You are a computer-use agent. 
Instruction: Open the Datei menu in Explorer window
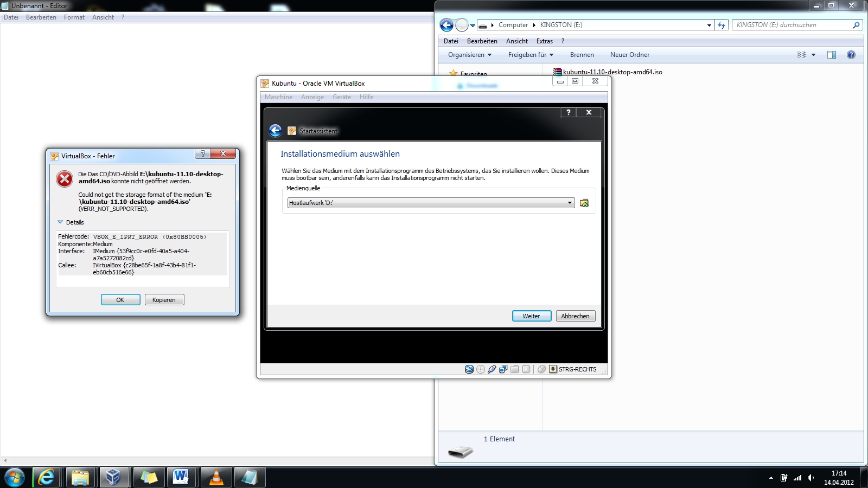[451, 41]
